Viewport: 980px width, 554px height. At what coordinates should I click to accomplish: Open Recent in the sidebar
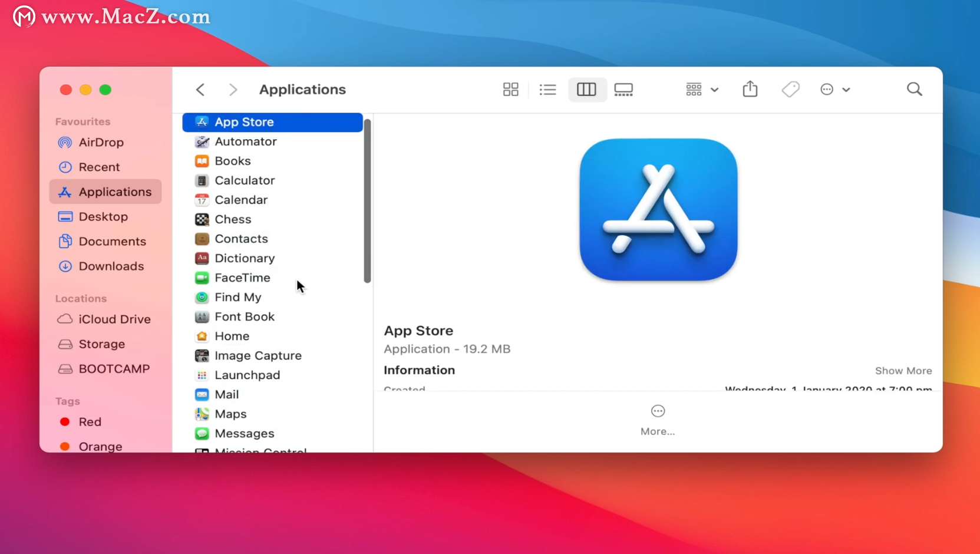pos(105,167)
